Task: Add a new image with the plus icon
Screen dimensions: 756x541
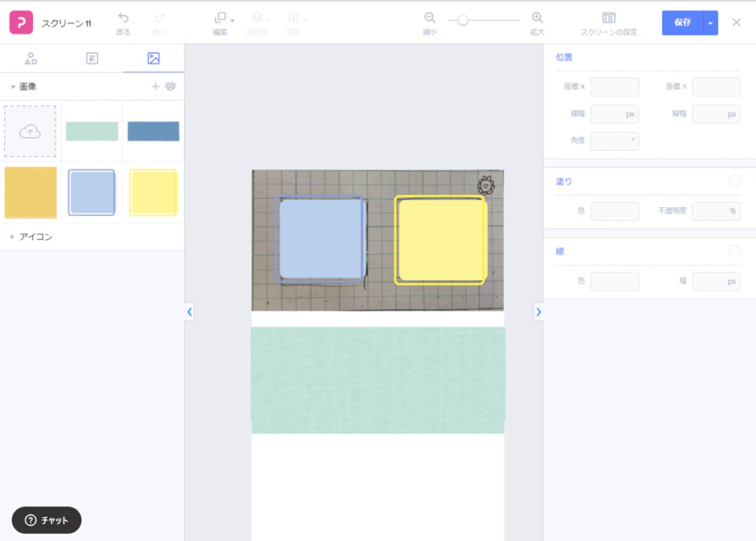Action: click(155, 86)
